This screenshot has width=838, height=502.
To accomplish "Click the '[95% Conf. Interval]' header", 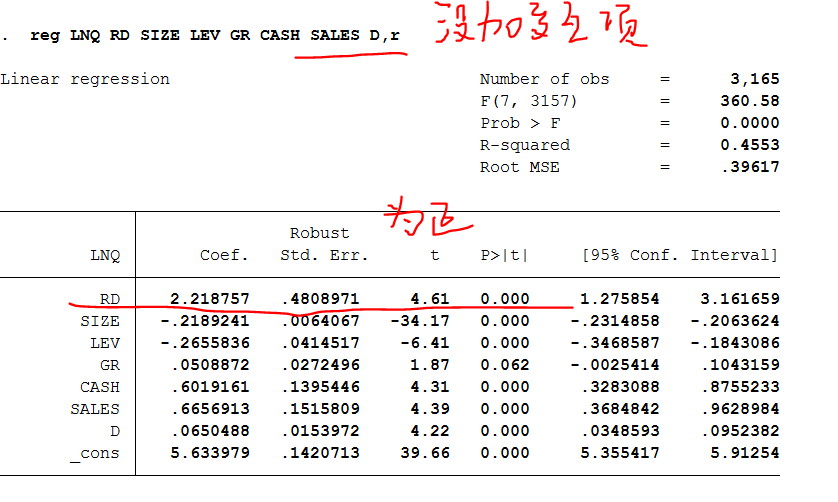I will pos(680,256).
